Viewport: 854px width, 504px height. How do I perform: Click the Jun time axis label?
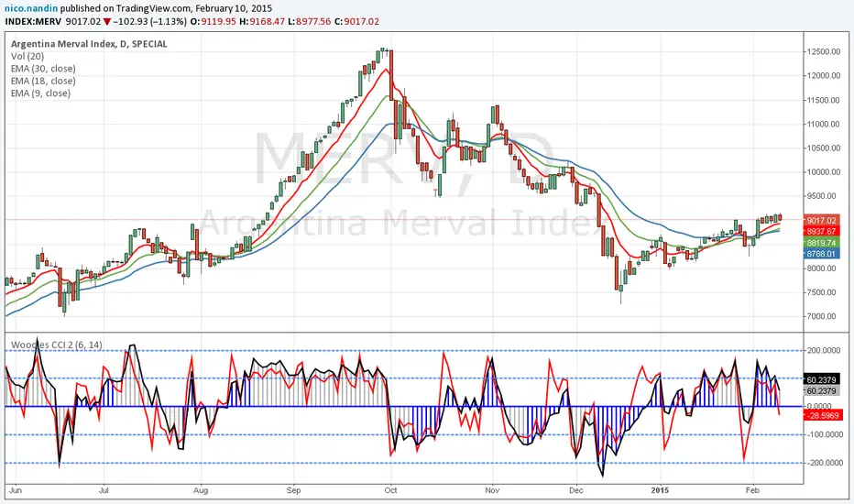(x=16, y=490)
